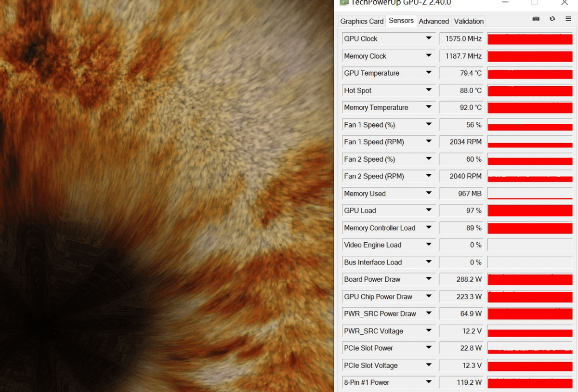Switch to the Graphics Card tab

(362, 21)
